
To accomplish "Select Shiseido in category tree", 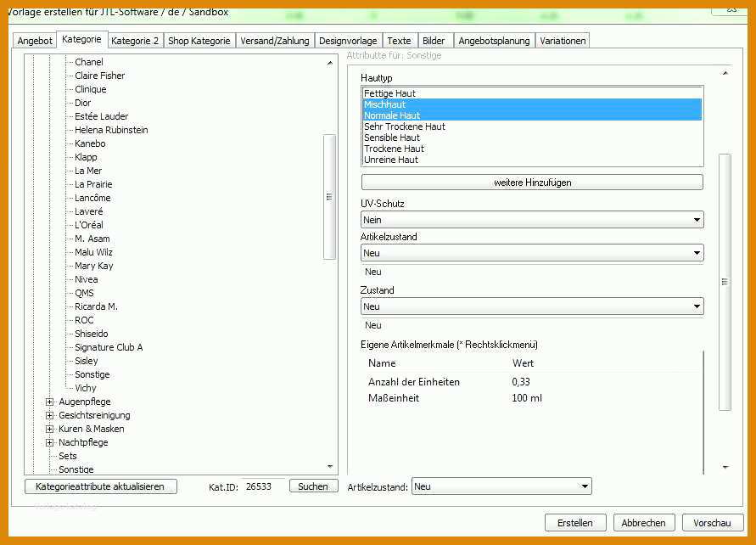I will coord(91,334).
